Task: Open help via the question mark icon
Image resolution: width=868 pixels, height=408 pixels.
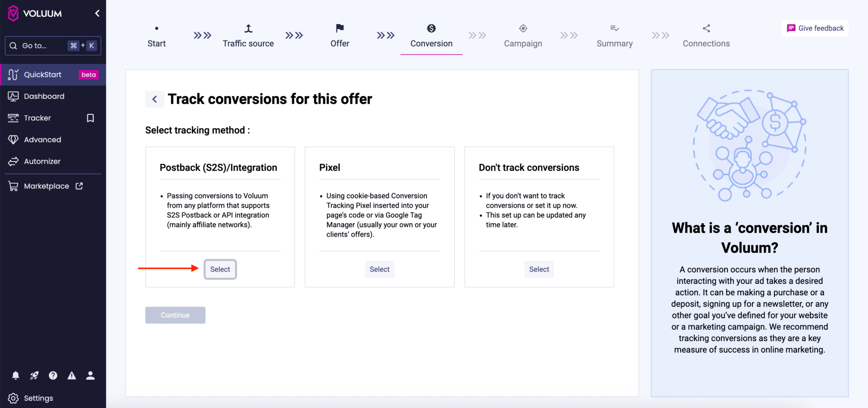Action: 53,375
